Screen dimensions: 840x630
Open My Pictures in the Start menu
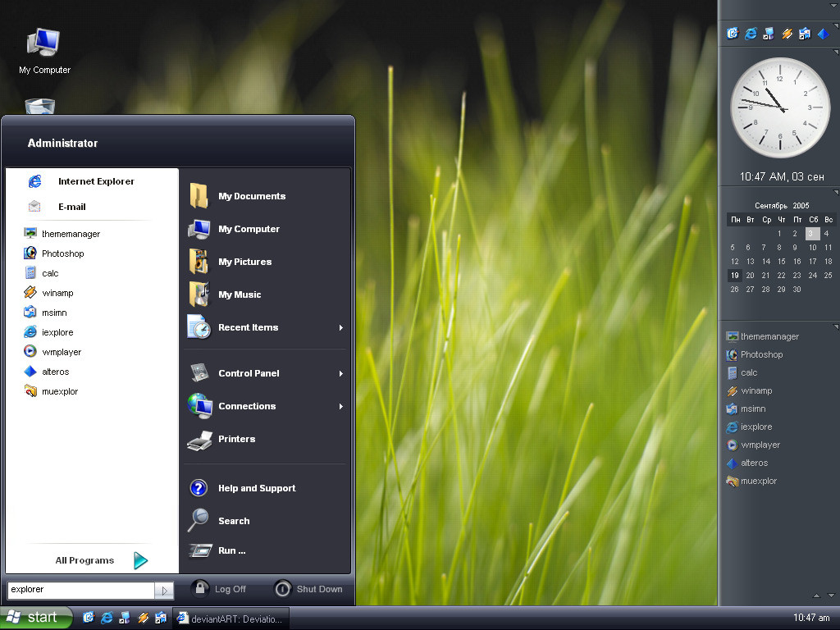pos(230,262)
